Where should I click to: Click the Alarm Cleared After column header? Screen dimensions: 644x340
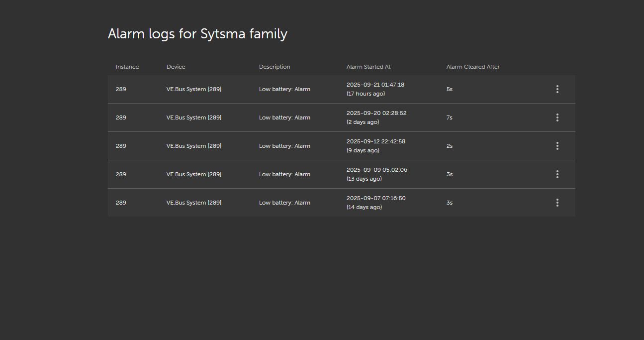tap(473, 67)
